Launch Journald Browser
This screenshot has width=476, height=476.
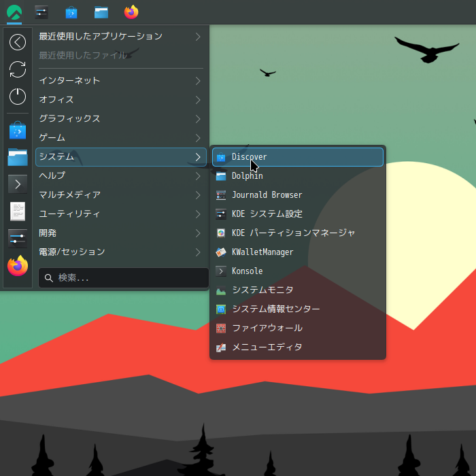pos(298,195)
